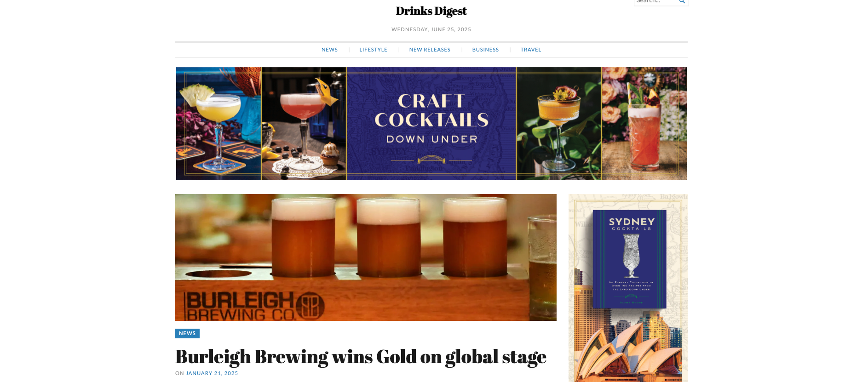Click the January 21, 2025 date link
The image size is (868, 382).
click(x=212, y=373)
